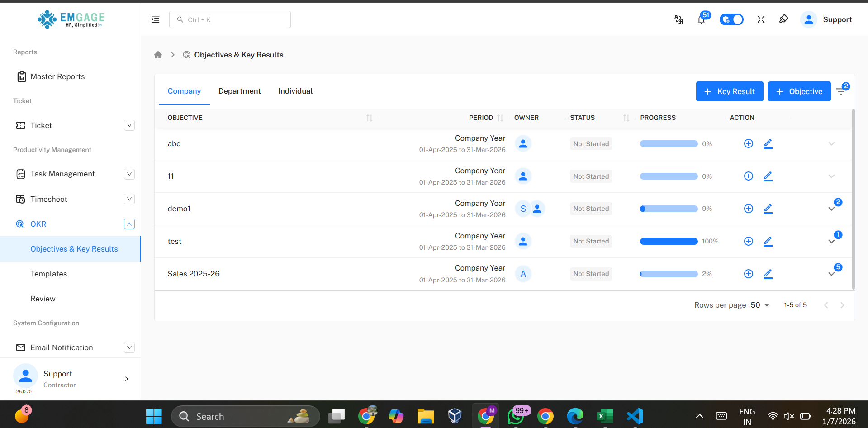Click the notification bell icon

coord(701,19)
